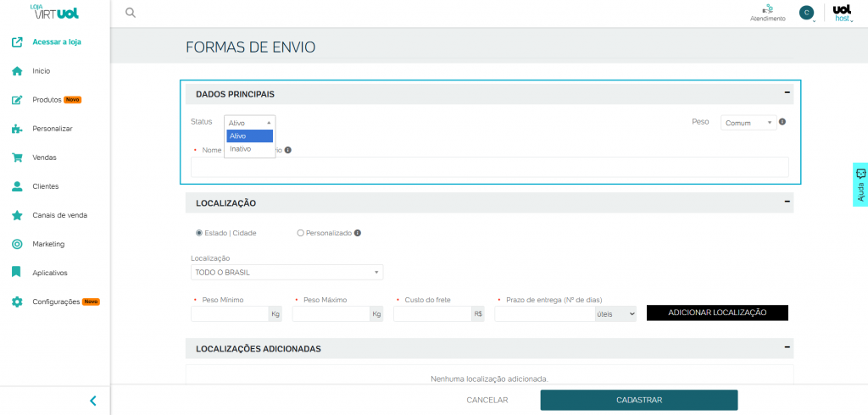Open Produtos in the sidebar
The width and height of the screenshot is (868, 415).
[47, 100]
